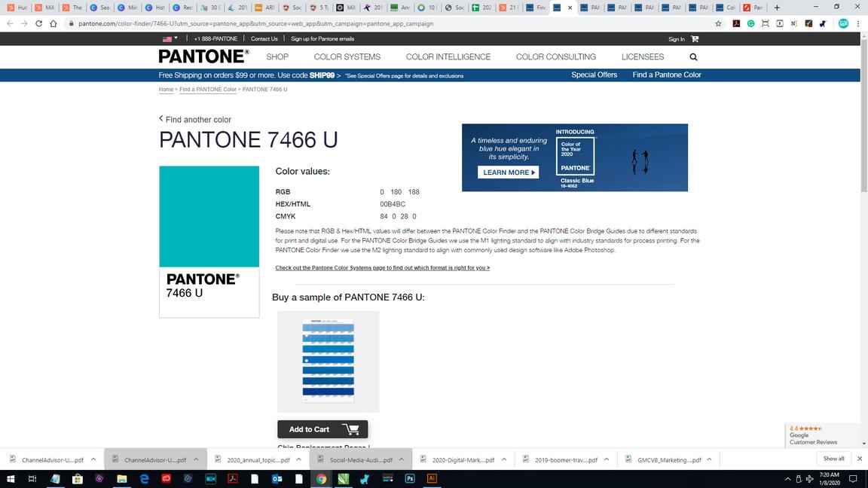The image size is (868, 488).
Task: Open the Color Systems page info link
Action: point(383,268)
